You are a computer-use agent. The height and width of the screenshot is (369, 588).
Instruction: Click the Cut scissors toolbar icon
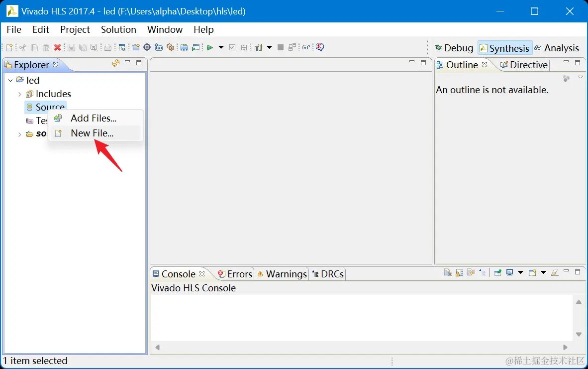coord(23,47)
